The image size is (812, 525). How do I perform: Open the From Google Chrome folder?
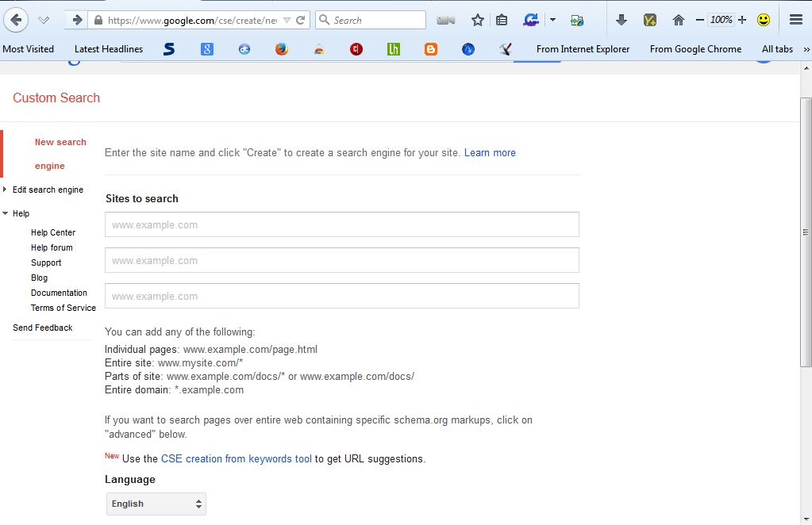[695, 49]
